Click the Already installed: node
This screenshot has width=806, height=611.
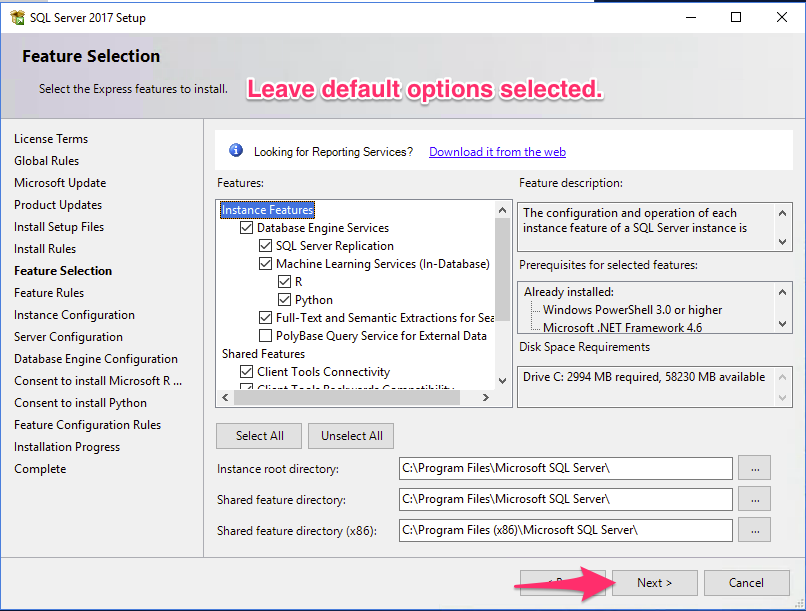569,292
